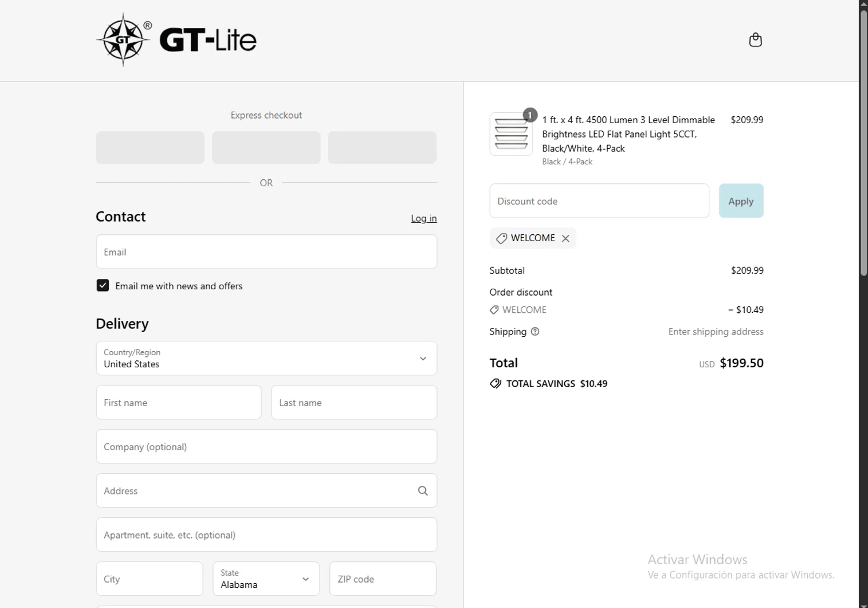Open the State dropdown showing Alabama

click(x=266, y=578)
